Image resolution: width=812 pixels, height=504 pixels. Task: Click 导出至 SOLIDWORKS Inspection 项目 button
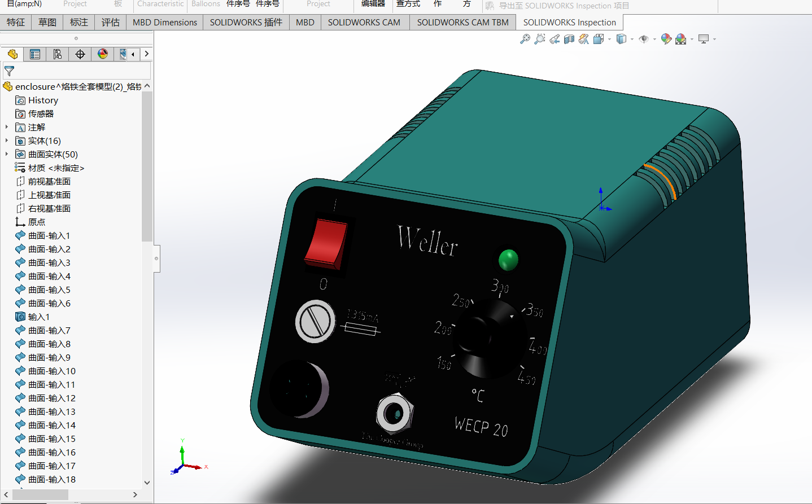point(557,6)
